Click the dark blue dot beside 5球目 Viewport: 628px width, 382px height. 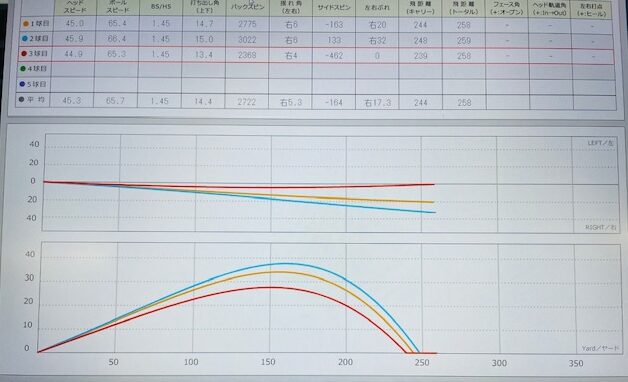pos(22,84)
